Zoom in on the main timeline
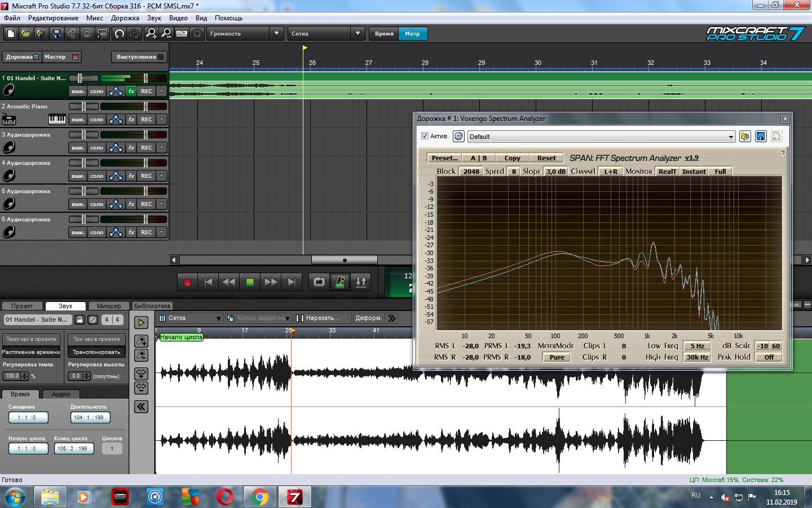Viewport: 812px width, 508px height. [x=151, y=34]
